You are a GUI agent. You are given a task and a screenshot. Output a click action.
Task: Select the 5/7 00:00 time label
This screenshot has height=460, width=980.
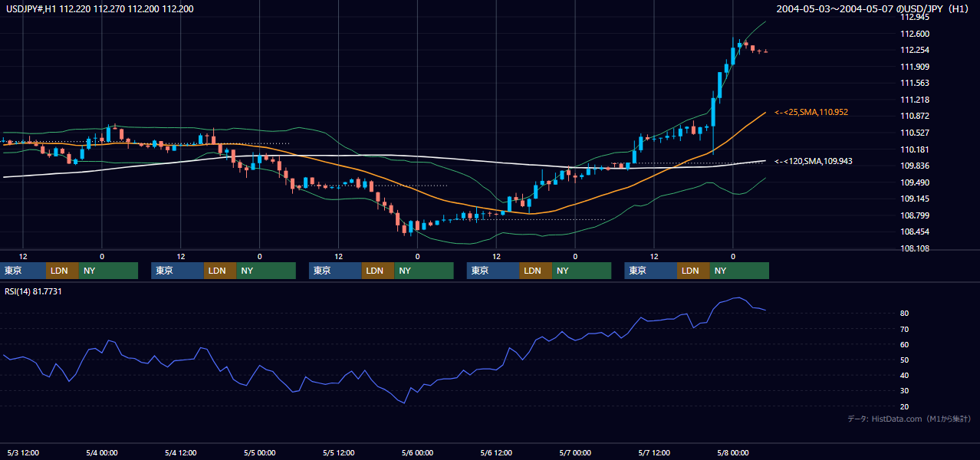[575, 452]
